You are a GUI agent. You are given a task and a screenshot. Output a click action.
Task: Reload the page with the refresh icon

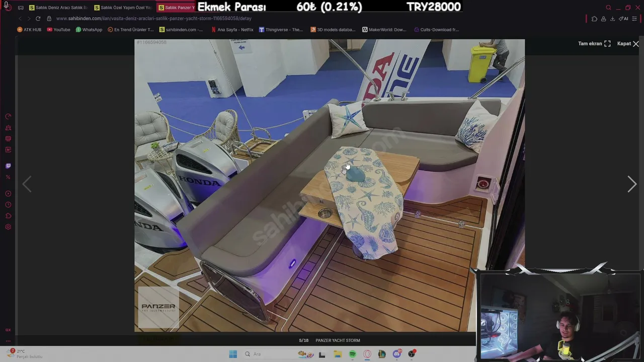coord(38,19)
